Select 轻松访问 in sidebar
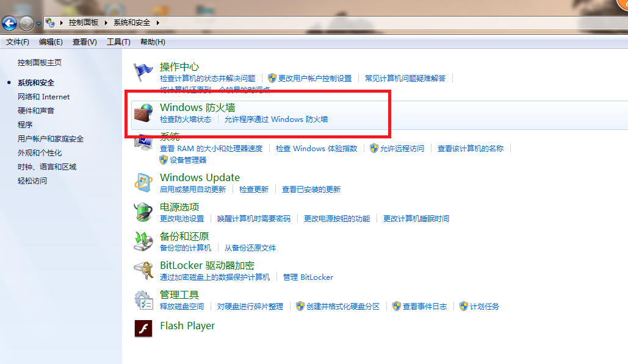Screen dimensions: 628x364 coord(32,181)
